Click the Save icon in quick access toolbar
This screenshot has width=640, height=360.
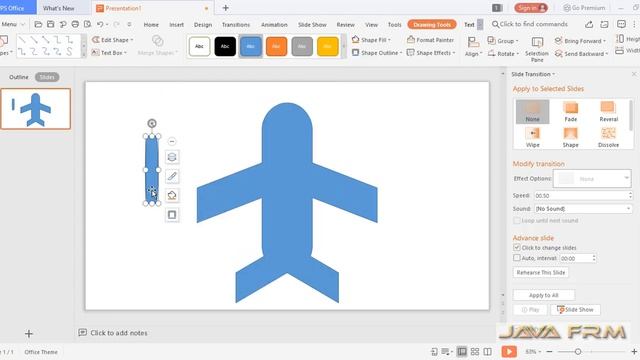[50, 24]
